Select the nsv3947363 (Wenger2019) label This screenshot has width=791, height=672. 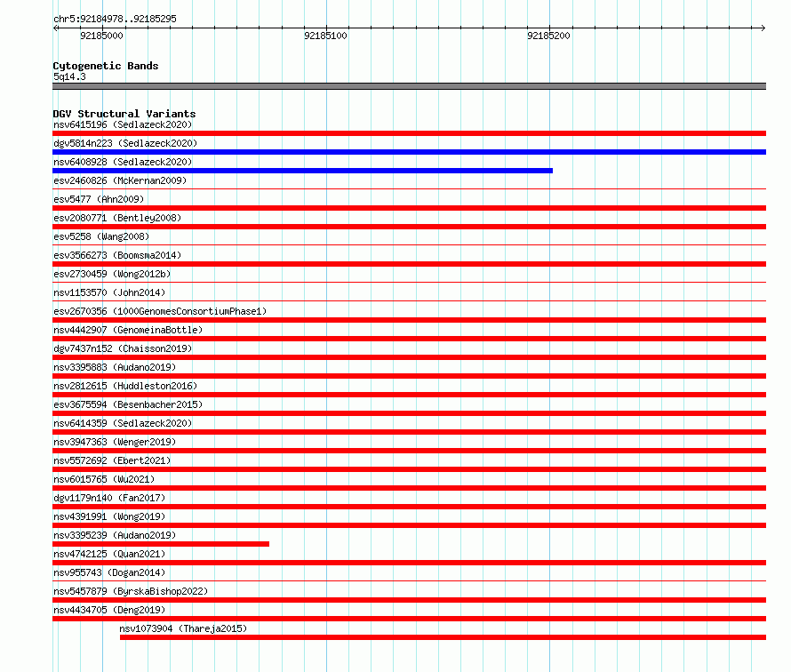pos(115,442)
